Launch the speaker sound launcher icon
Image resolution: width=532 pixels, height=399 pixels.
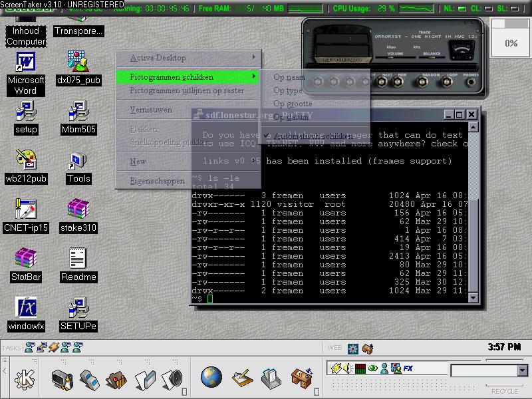[172, 379]
